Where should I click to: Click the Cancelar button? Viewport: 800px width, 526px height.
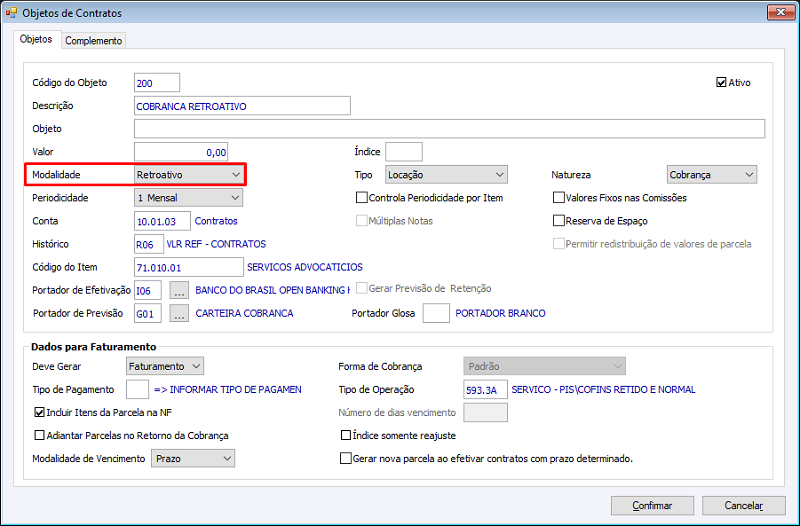coord(743,506)
